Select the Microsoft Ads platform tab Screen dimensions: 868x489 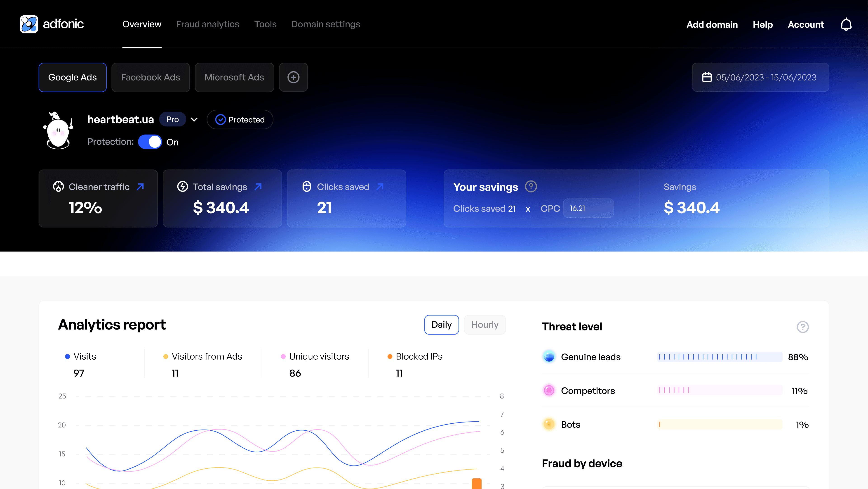[234, 77]
